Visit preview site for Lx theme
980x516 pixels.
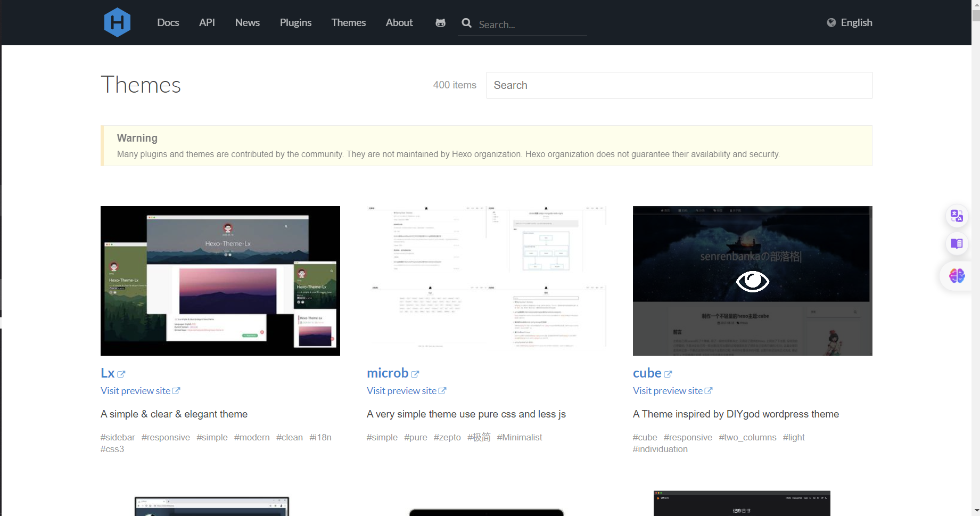point(140,391)
